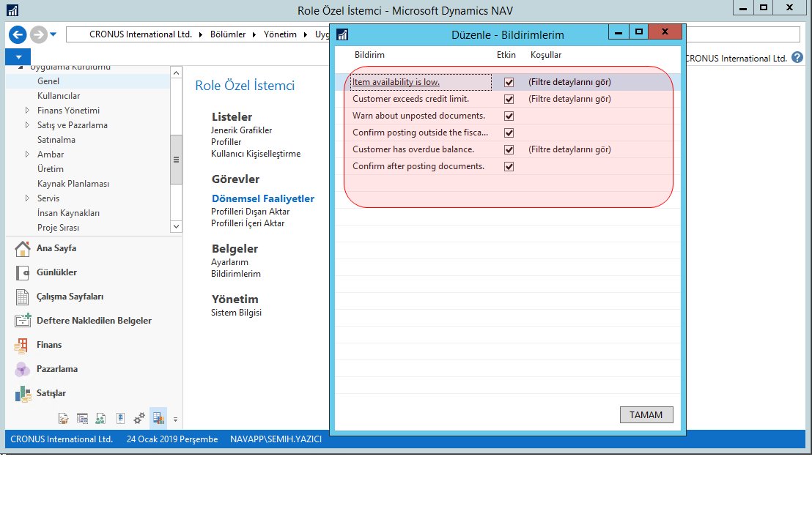Open the blue application menu dropdown
Screen dimensions: 812x514
coord(18,57)
